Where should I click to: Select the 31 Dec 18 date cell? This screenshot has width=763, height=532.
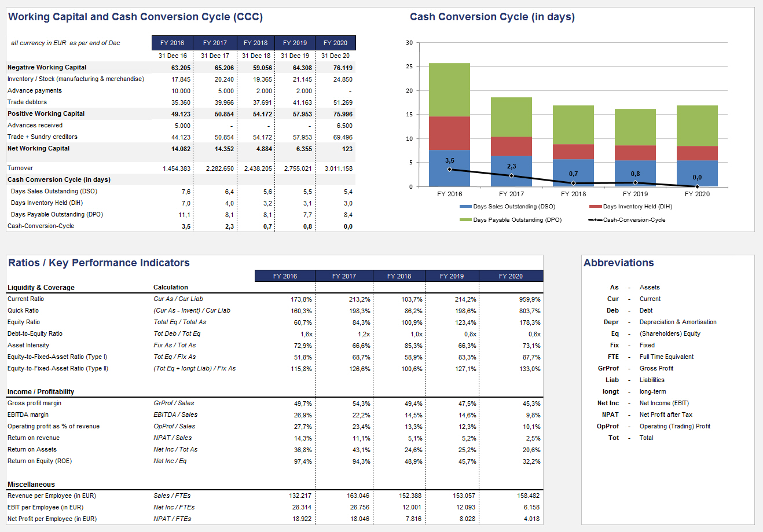click(256, 56)
